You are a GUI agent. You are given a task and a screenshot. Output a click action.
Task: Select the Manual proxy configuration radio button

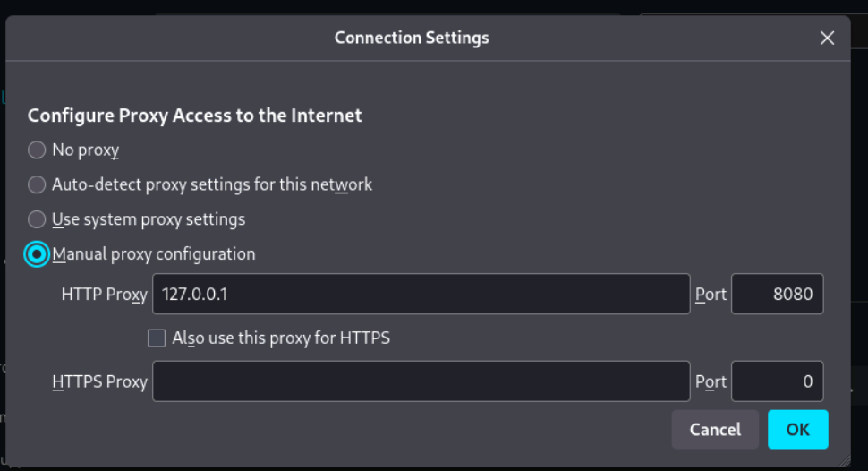click(37, 254)
